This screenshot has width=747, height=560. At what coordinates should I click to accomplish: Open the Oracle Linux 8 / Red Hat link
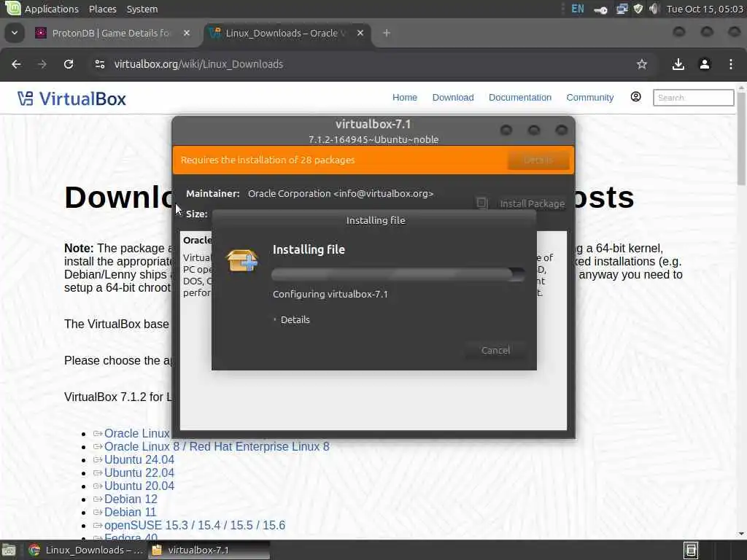pyautogui.click(x=216, y=447)
